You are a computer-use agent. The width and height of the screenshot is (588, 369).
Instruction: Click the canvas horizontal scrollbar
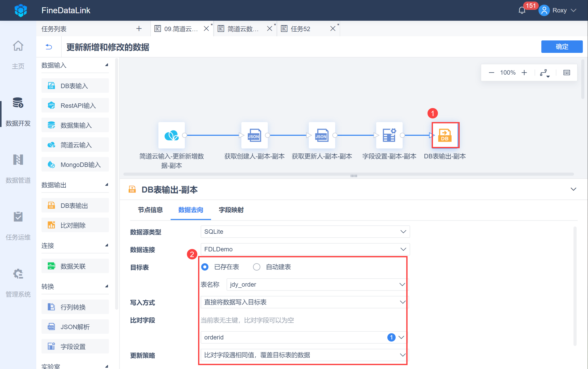[349, 174]
